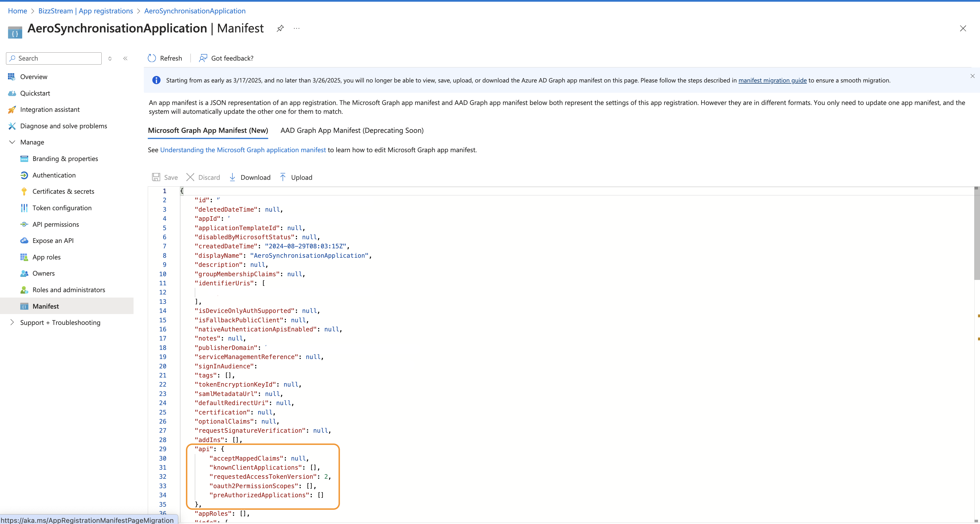Image resolution: width=980 pixels, height=524 pixels.
Task: Click the Manifest icon in sidebar
Action: tap(24, 306)
